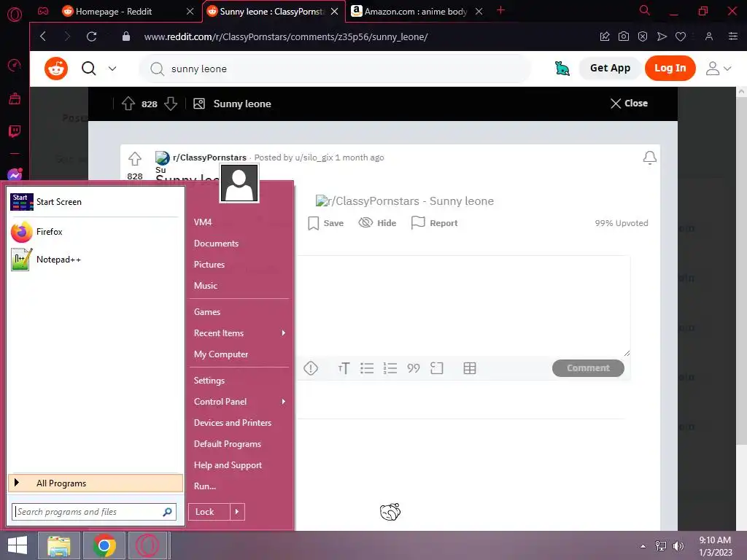Open the Opera menu logo
The width and height of the screenshot is (747, 560).
(15, 14)
